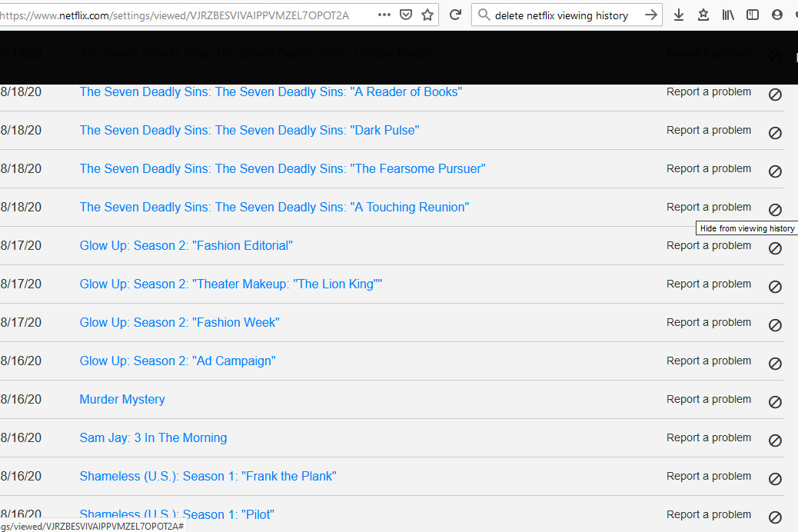This screenshot has width=798, height=532.
Task: Click the 8/17/20 date beside "Fashion Week"
Action: pos(21,322)
